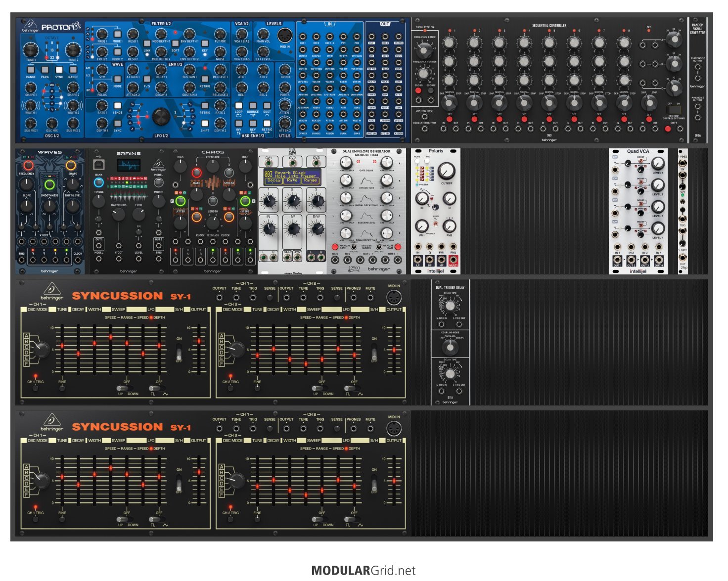
Task: Click the Polaris TYPE button
Action: pos(427,161)
